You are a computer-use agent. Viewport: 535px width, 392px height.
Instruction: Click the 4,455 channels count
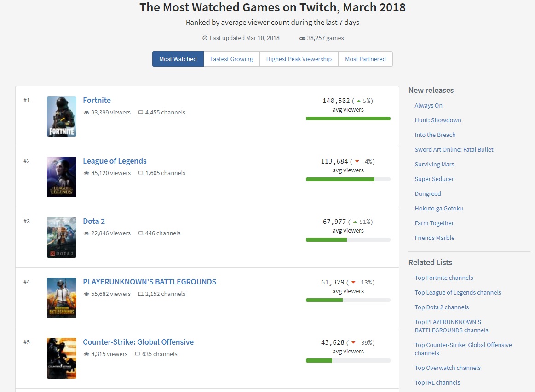165,113
